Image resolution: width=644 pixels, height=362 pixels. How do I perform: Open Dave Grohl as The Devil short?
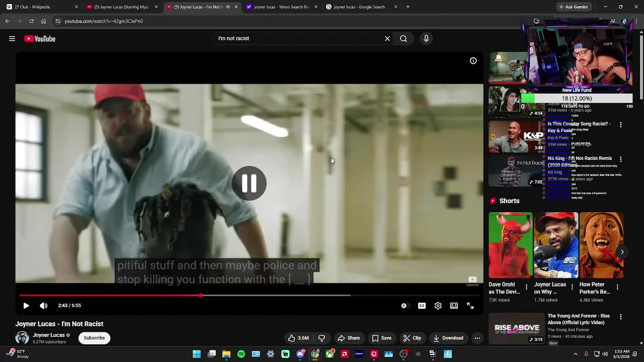[510, 245]
